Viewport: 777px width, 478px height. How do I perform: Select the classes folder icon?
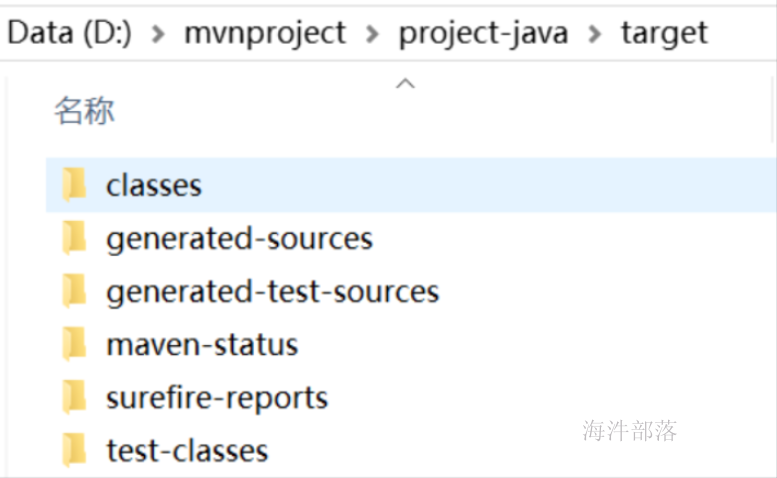74,185
